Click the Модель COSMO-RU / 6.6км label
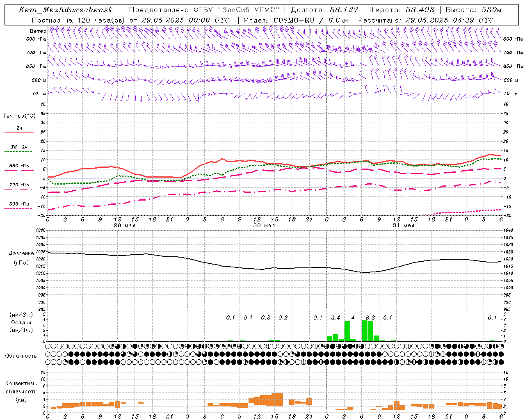This screenshot has height=420, width=525. pyautogui.click(x=295, y=20)
